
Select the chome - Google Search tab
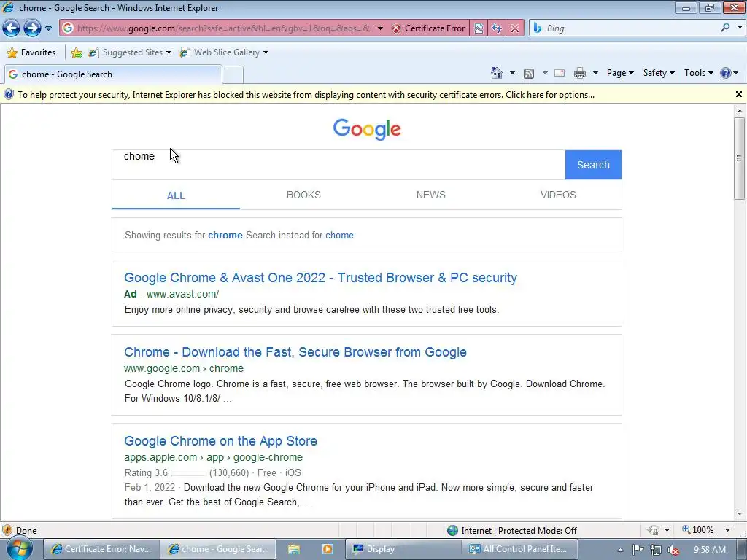113,74
